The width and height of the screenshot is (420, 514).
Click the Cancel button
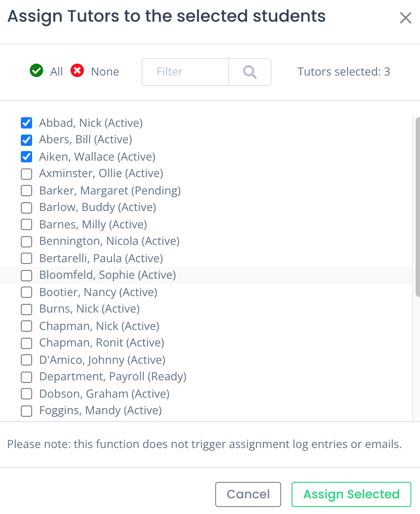tap(248, 494)
